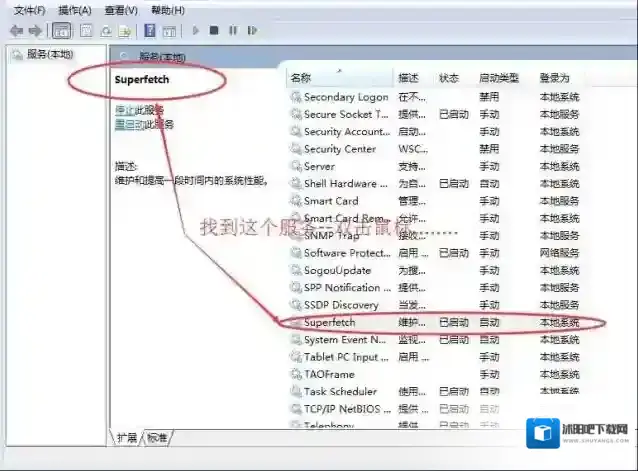638x471 pixels.
Task: Click the gear icon beside SSDP Discovery
Action: [295, 305]
